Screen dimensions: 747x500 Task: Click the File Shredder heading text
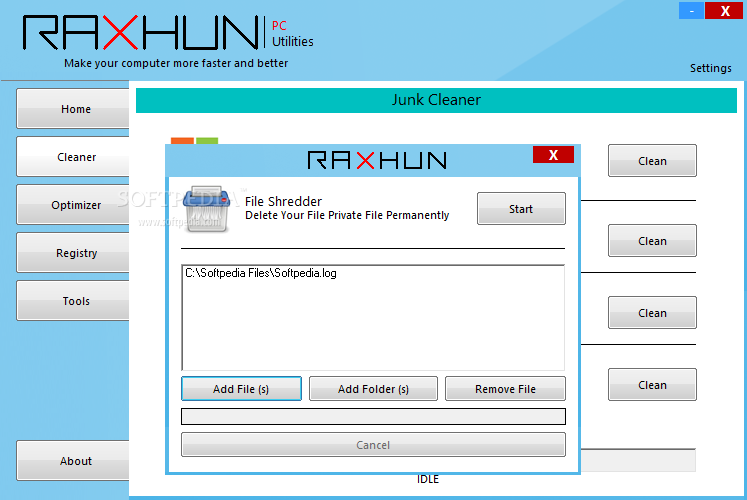click(283, 201)
